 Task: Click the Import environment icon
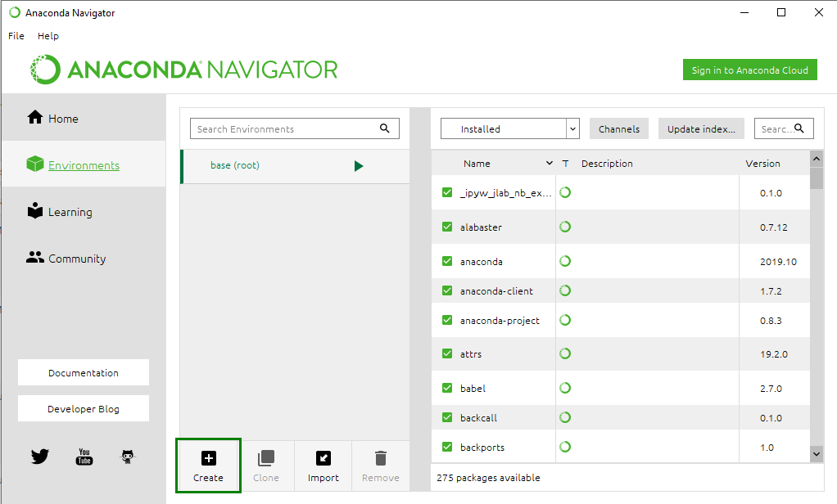[x=323, y=458]
